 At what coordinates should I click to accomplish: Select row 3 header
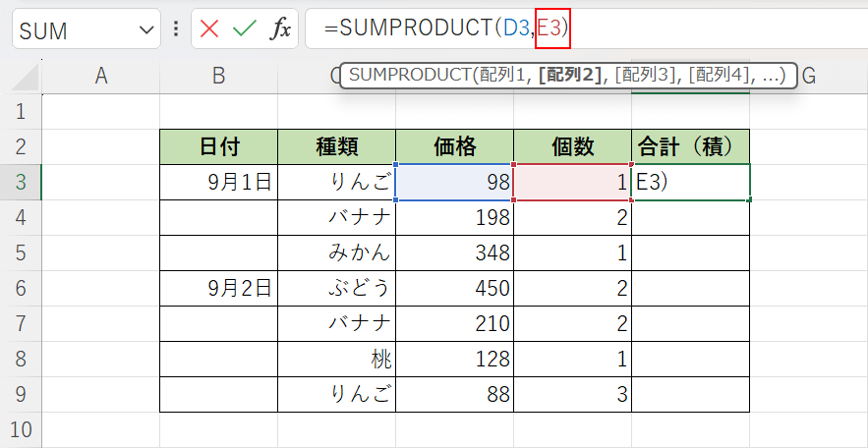point(20,183)
